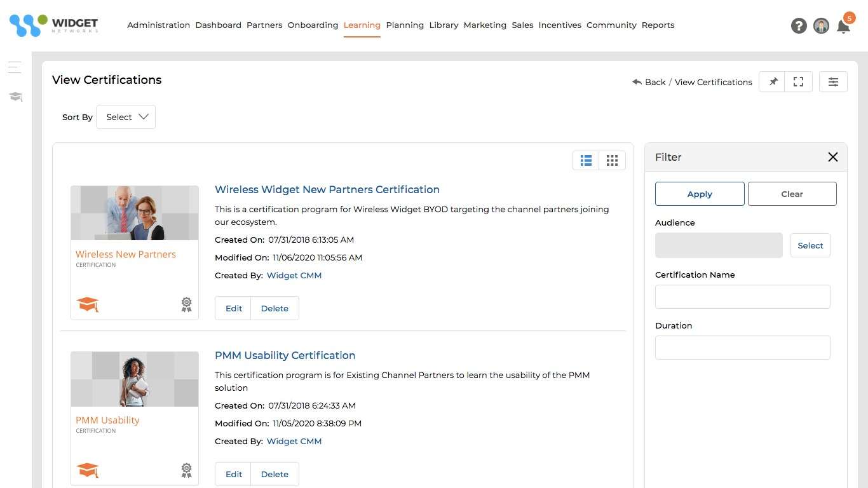The height and width of the screenshot is (488, 868).
Task: Switch to grid view of certifications
Action: (612, 160)
